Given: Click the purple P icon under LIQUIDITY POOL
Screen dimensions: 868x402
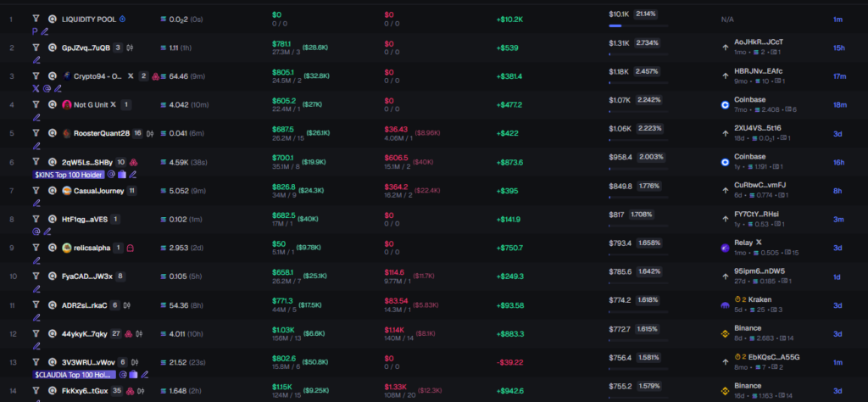Looking at the screenshot, I should [35, 31].
